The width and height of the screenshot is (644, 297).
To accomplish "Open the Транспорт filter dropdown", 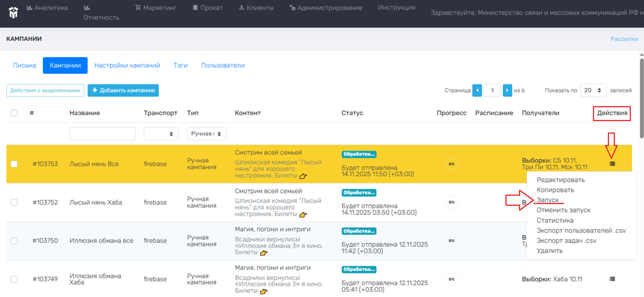I will [x=161, y=134].
